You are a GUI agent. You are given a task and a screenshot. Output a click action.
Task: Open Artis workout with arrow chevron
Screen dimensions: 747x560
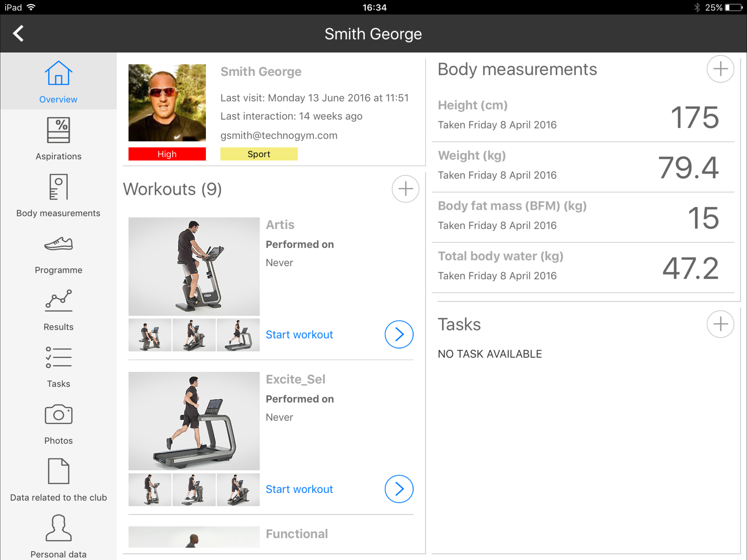pyautogui.click(x=399, y=334)
